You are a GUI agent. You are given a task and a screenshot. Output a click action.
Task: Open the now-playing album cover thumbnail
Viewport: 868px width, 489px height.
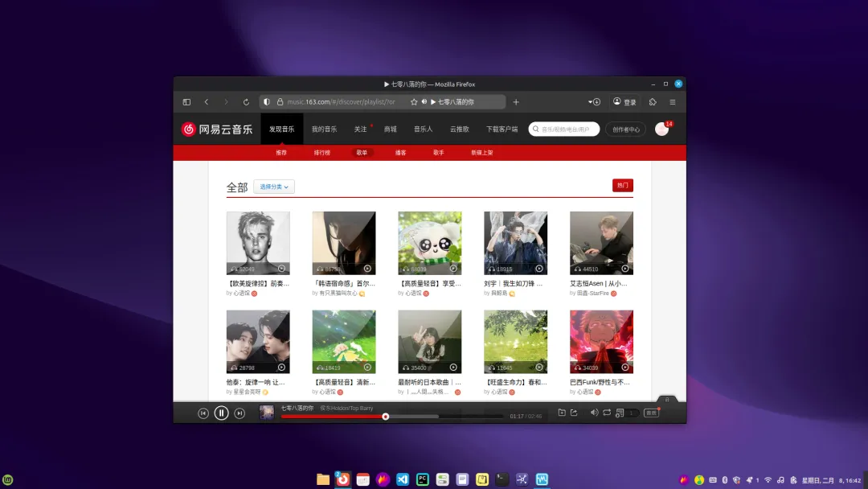click(266, 413)
